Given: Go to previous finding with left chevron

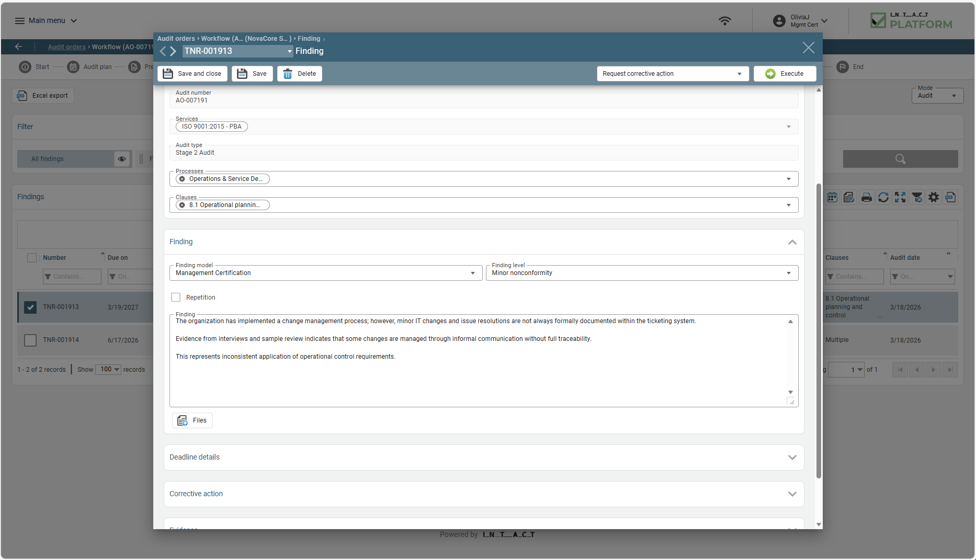Looking at the screenshot, I should coord(163,51).
